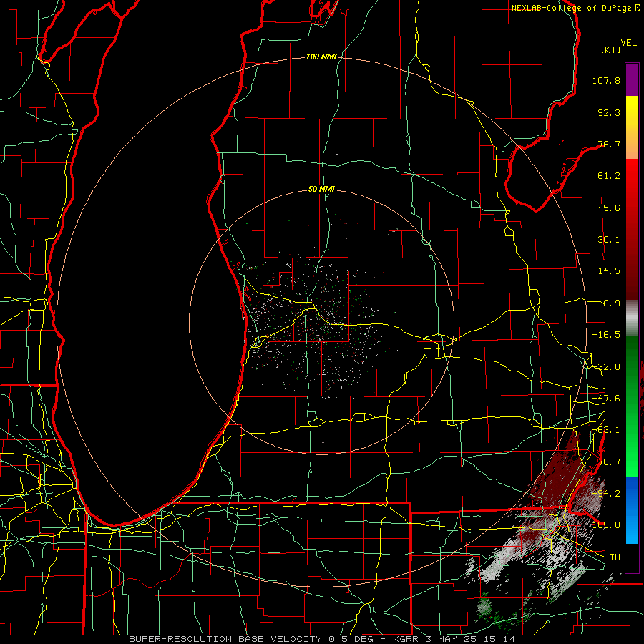Click the 45.6 velocity scale value
Viewport: 644px width, 644px height.
pos(609,208)
